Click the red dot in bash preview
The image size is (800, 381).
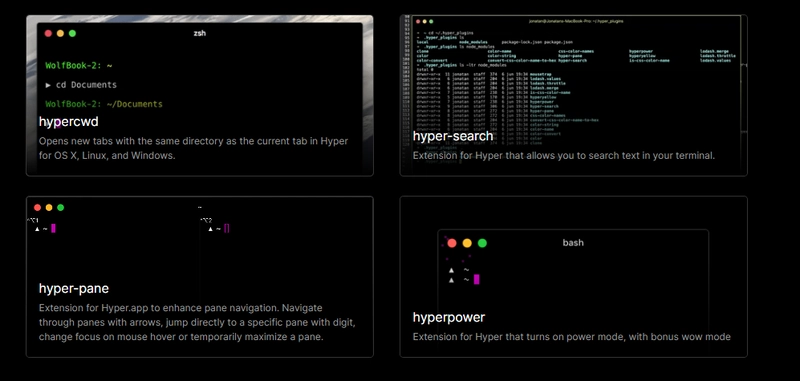pos(452,243)
